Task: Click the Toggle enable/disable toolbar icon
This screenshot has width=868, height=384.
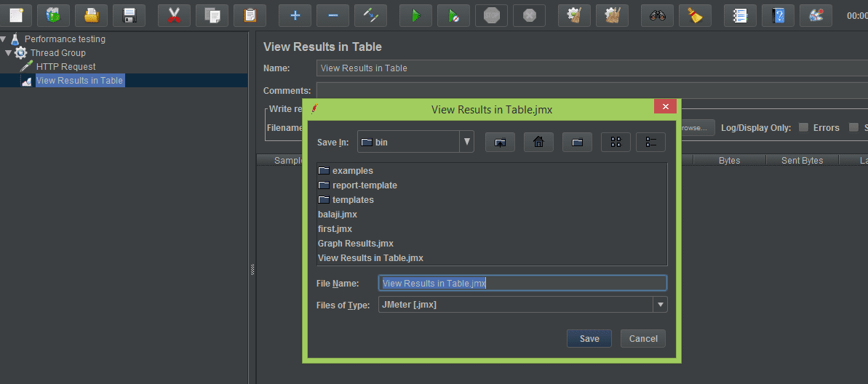Action: coord(371,15)
